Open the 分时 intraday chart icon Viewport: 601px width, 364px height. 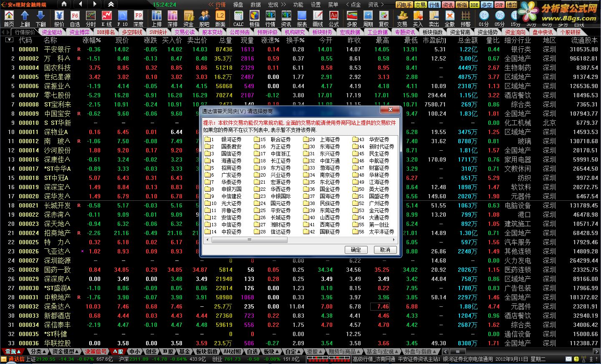click(x=91, y=19)
